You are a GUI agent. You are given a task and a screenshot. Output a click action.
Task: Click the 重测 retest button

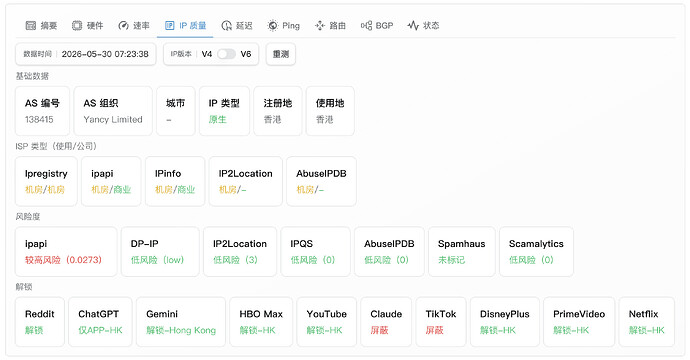[281, 54]
